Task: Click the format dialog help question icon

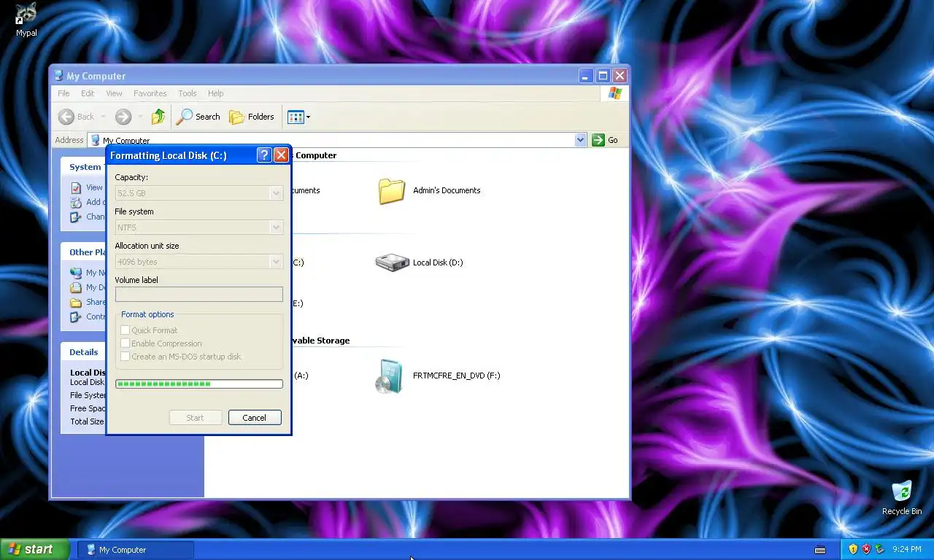Action: [264, 155]
